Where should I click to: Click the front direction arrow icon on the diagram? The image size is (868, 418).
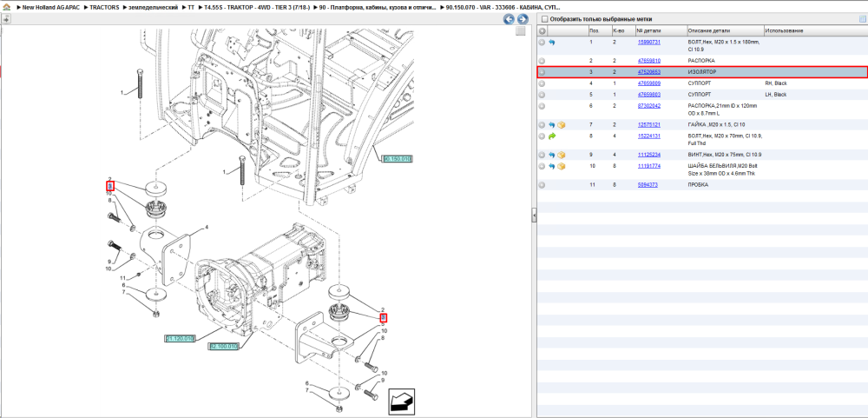[401, 401]
